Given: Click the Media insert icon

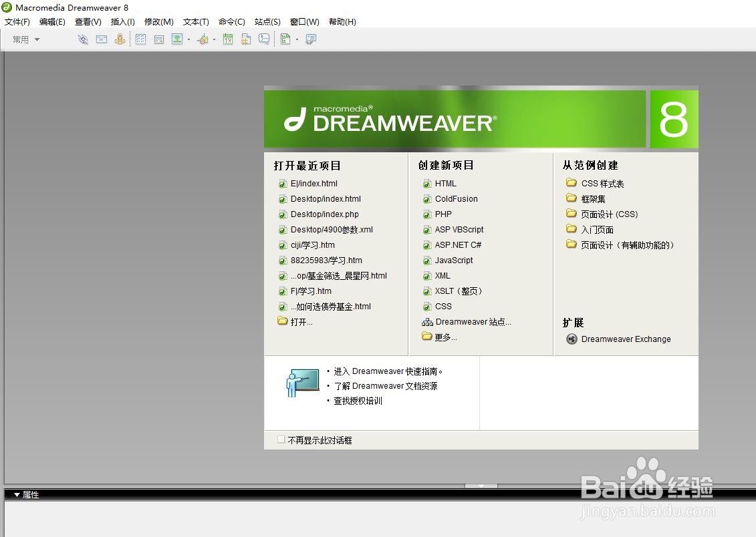Looking at the screenshot, I should pos(203,39).
